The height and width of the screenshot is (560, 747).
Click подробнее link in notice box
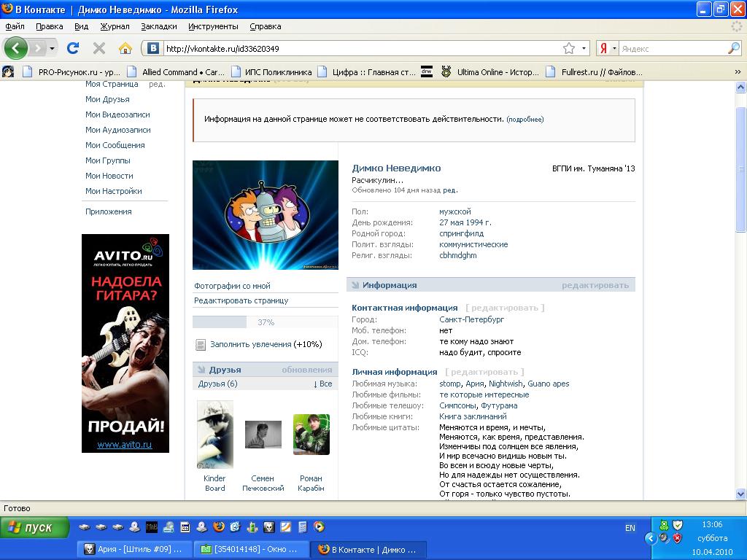tap(525, 119)
